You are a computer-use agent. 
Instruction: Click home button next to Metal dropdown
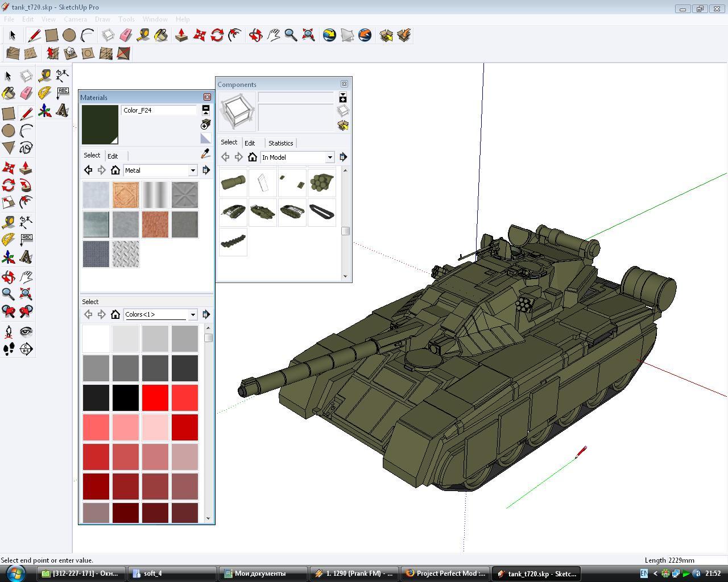[115, 170]
